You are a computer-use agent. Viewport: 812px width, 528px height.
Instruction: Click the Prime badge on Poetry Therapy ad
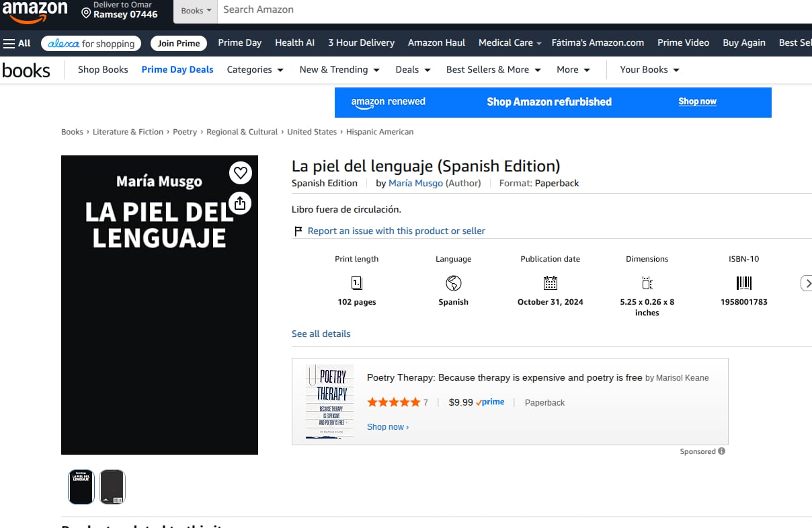coord(490,402)
